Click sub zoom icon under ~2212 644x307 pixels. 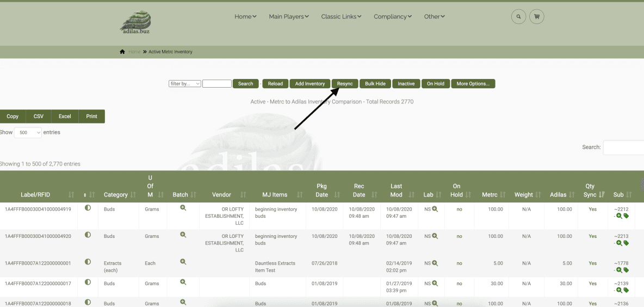click(620, 216)
